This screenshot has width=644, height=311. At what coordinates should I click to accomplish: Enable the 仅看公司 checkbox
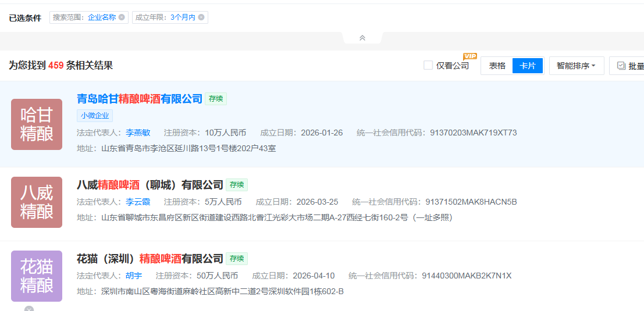(x=428, y=66)
